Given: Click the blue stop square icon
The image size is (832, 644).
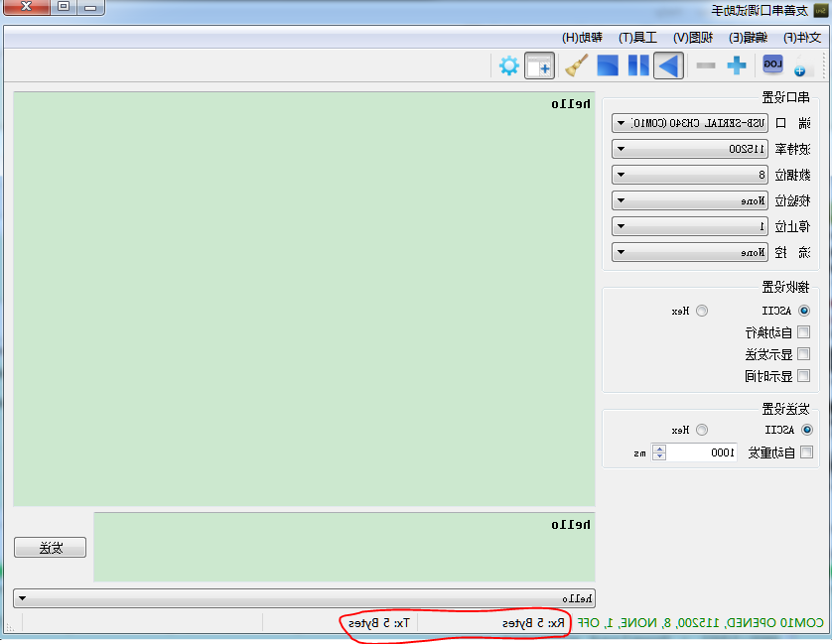Looking at the screenshot, I should (608, 65).
